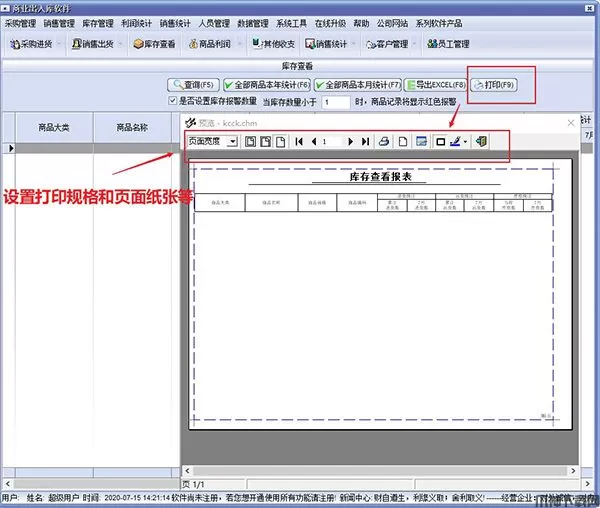Click the exit door icon in preview toolbar

click(481, 142)
